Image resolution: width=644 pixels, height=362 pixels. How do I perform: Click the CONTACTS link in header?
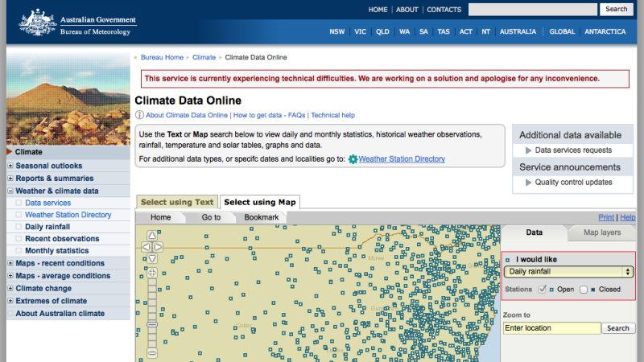(x=444, y=10)
